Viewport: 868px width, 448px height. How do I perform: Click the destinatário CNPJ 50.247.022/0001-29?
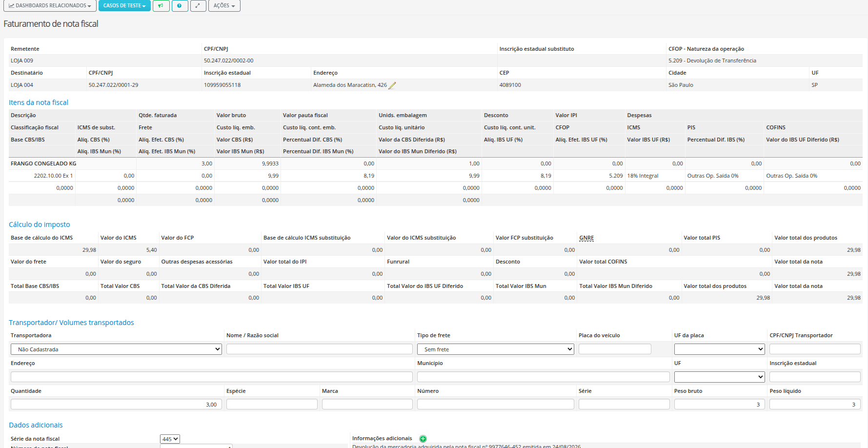point(113,85)
